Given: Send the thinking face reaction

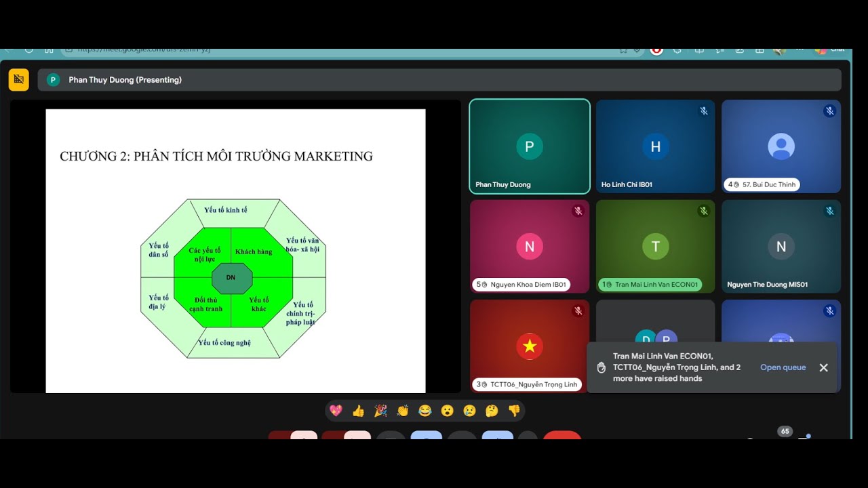Looking at the screenshot, I should (492, 411).
